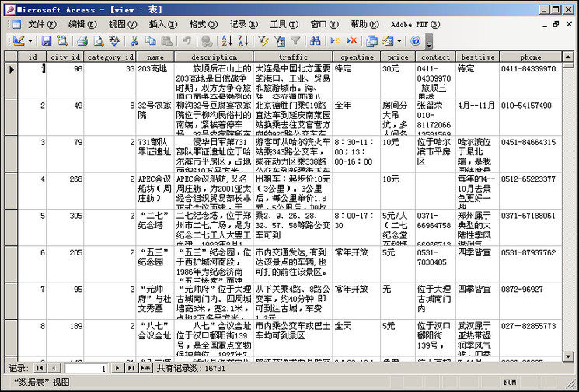Apply Filter By Selection icon
The image size is (579, 392).
coord(263,41)
